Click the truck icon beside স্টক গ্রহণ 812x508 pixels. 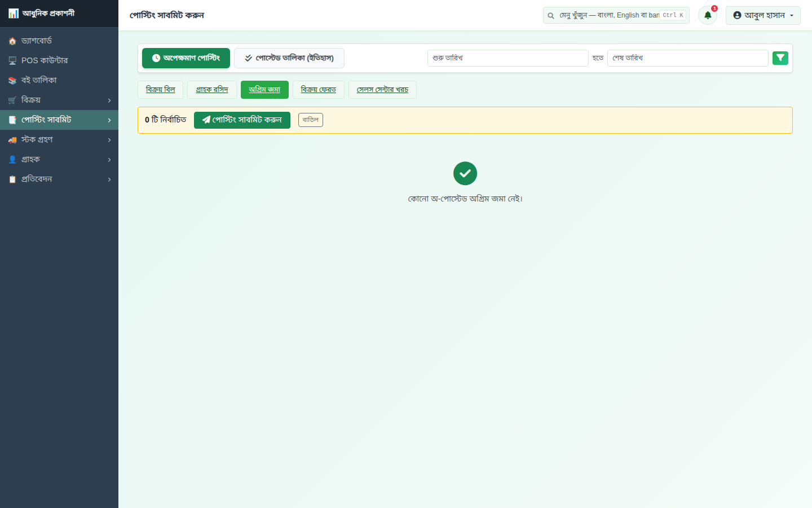pos(12,140)
